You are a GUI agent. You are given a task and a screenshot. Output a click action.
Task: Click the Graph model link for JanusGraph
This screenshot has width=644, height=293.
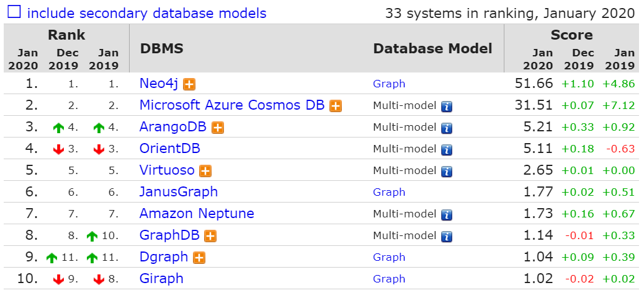(389, 192)
